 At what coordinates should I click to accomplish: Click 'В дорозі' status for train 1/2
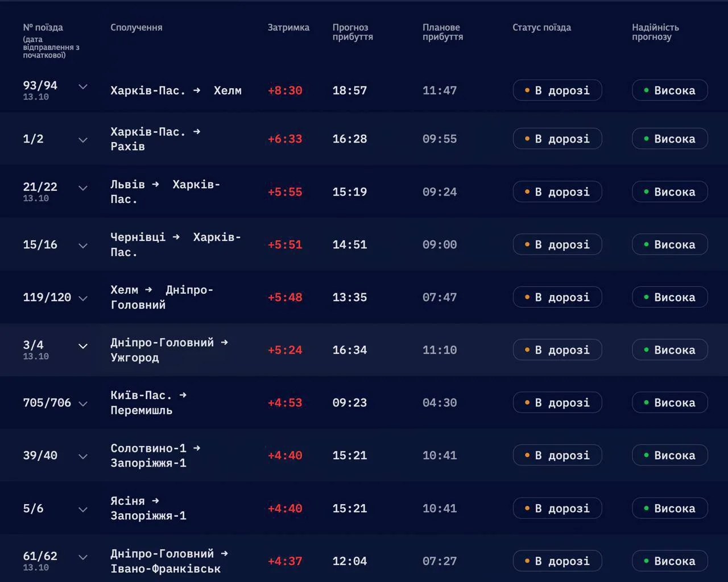tap(557, 139)
